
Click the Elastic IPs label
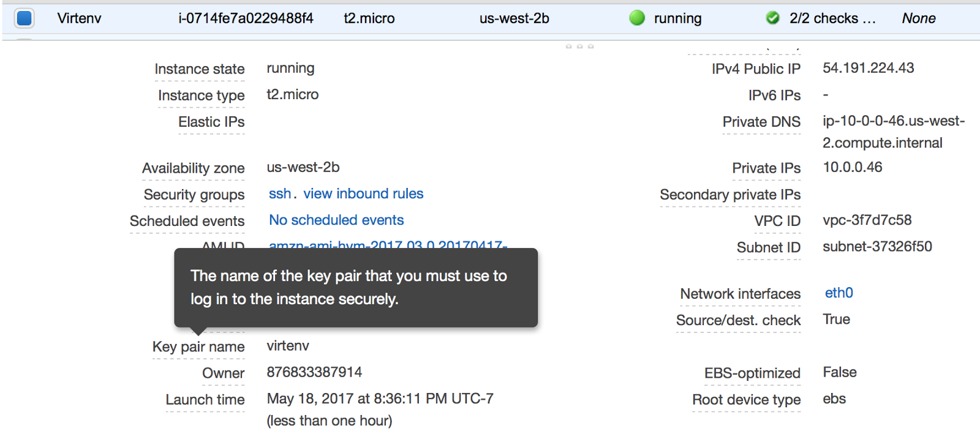211,122
